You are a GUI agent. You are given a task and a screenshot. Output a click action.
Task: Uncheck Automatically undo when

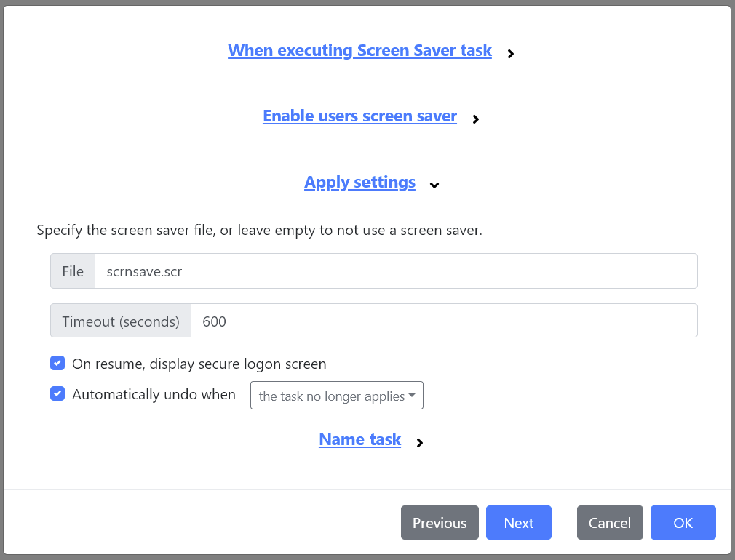click(57, 393)
